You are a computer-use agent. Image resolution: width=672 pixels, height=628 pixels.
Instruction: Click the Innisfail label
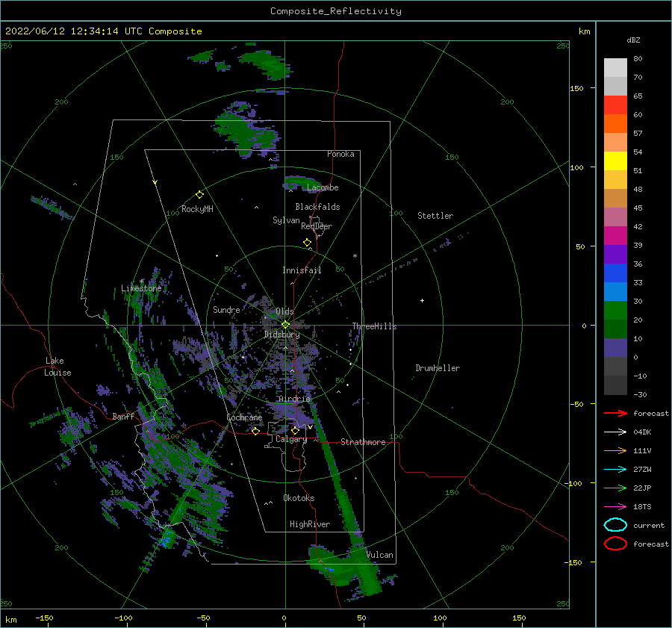[302, 270]
